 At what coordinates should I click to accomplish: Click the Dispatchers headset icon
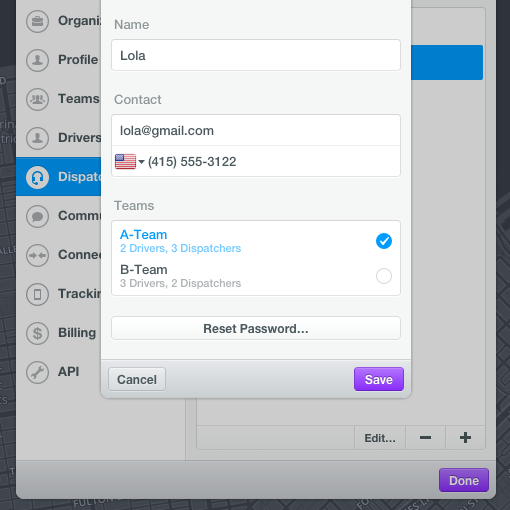37,177
